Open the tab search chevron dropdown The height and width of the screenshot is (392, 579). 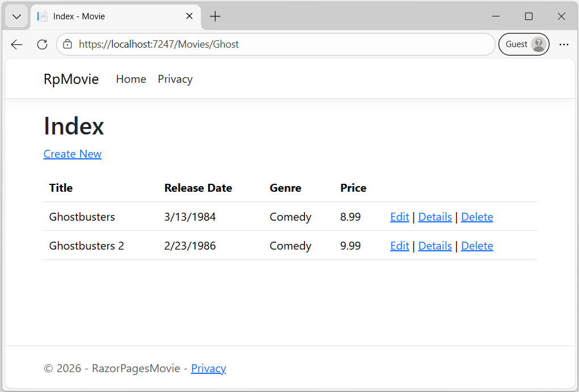pos(16,16)
